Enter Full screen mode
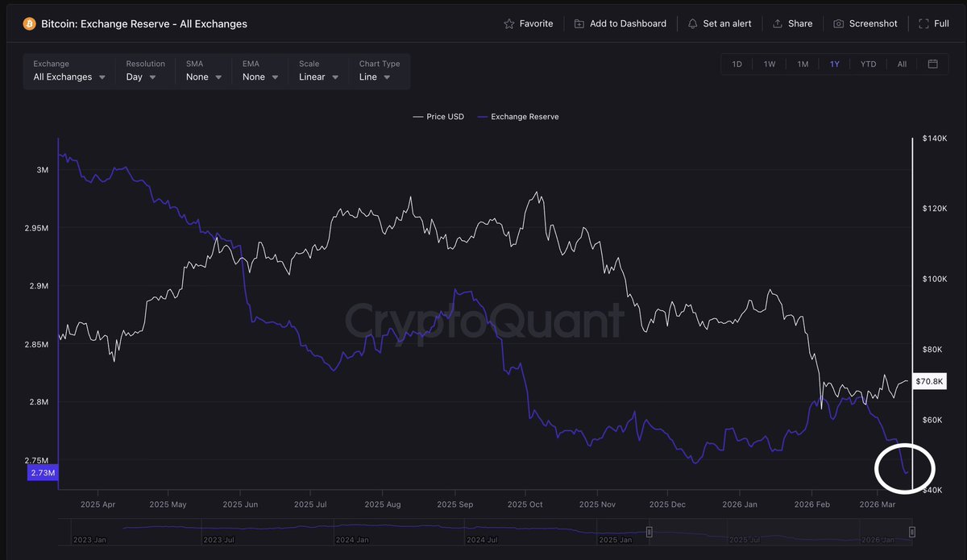967x560 pixels. click(932, 23)
